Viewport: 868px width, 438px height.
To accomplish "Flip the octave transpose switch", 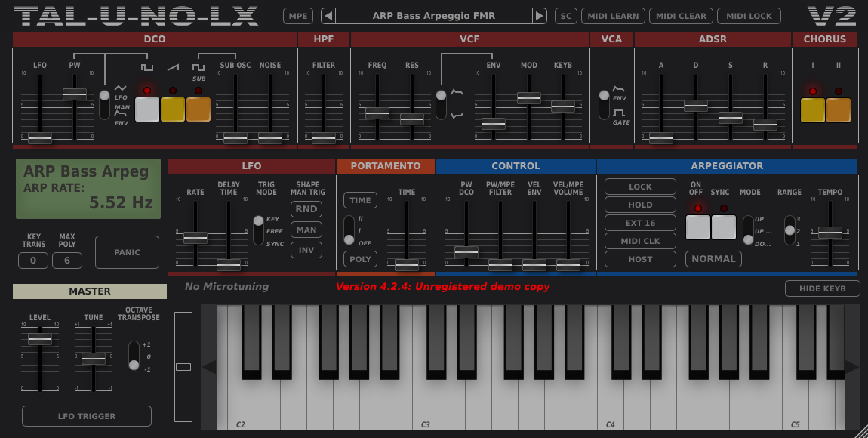I will [x=134, y=356].
